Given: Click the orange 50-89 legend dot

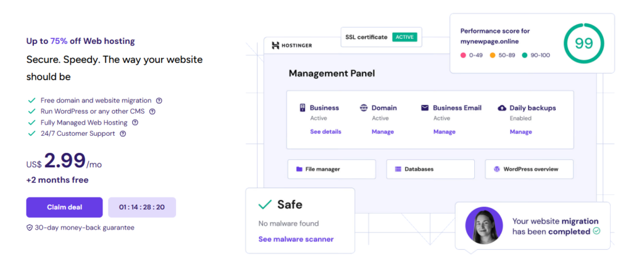Looking at the screenshot, I should coord(492,55).
